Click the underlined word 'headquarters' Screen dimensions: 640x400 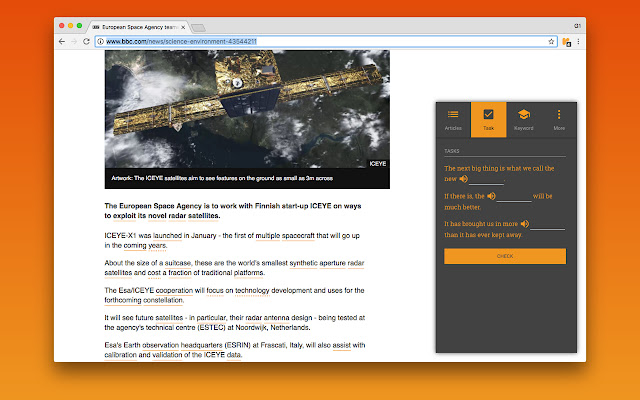point(202,345)
